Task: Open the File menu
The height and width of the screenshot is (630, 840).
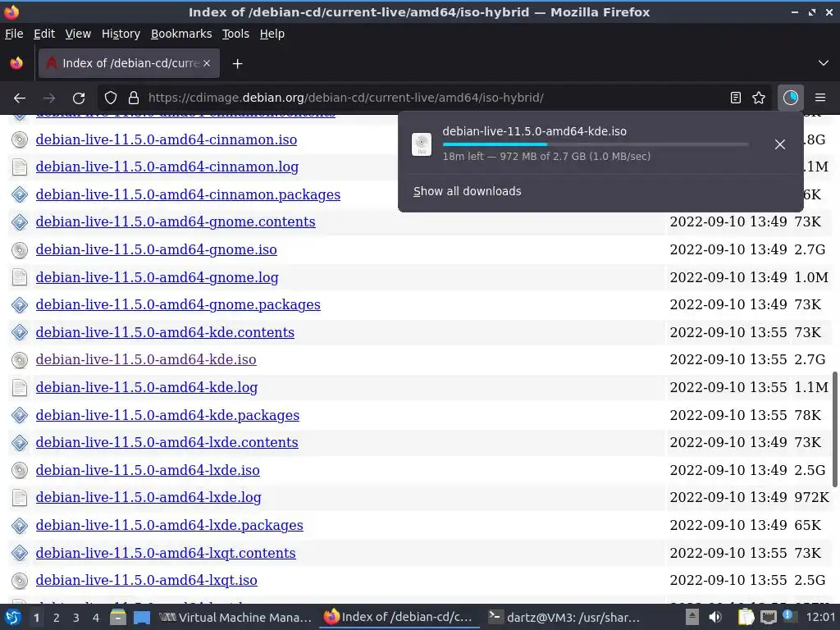Action: click(x=14, y=34)
